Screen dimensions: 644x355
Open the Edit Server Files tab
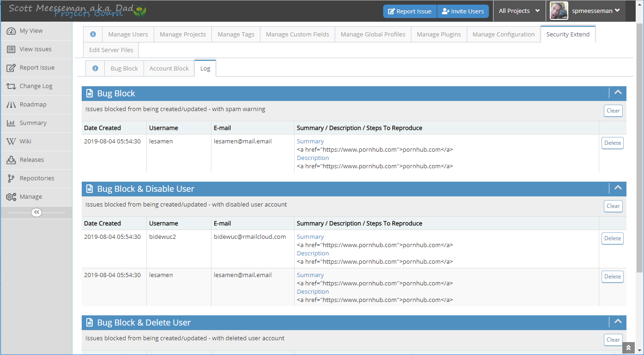111,50
